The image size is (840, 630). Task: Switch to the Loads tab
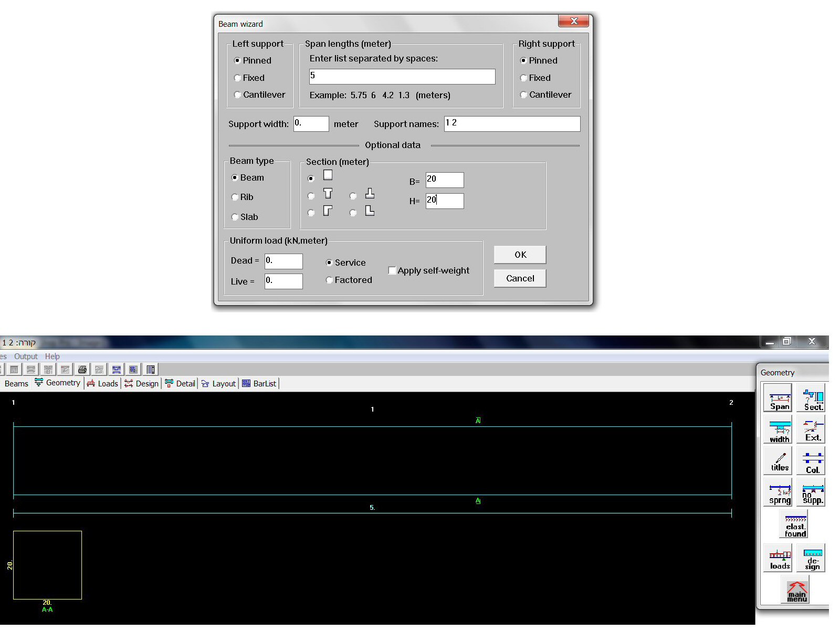pos(102,383)
